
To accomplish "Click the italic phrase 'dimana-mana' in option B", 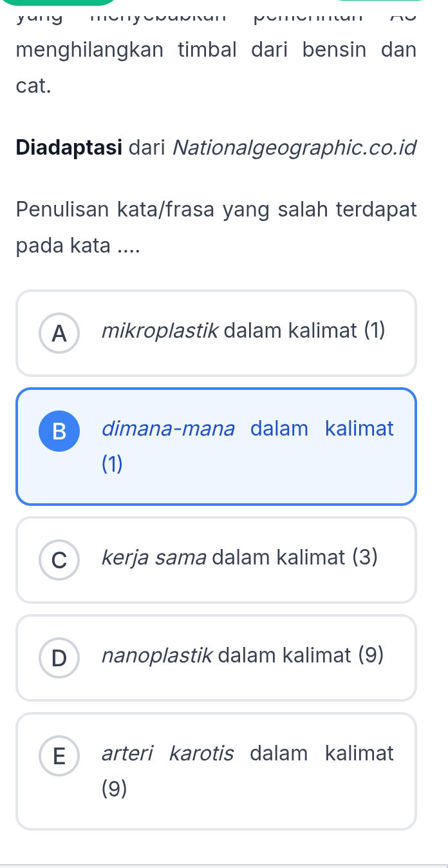I will pyautogui.click(x=168, y=429).
